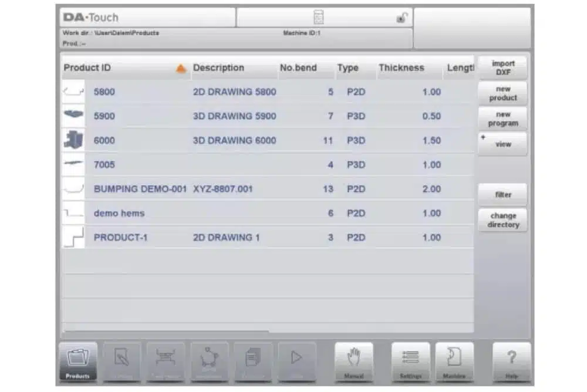The height and width of the screenshot is (392, 587).
Task: Select the '2D DRAWING 5800' description
Action: [x=234, y=92]
